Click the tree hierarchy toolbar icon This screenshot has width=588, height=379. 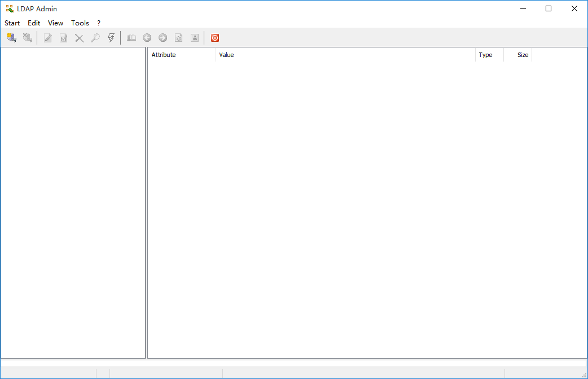(x=195, y=38)
